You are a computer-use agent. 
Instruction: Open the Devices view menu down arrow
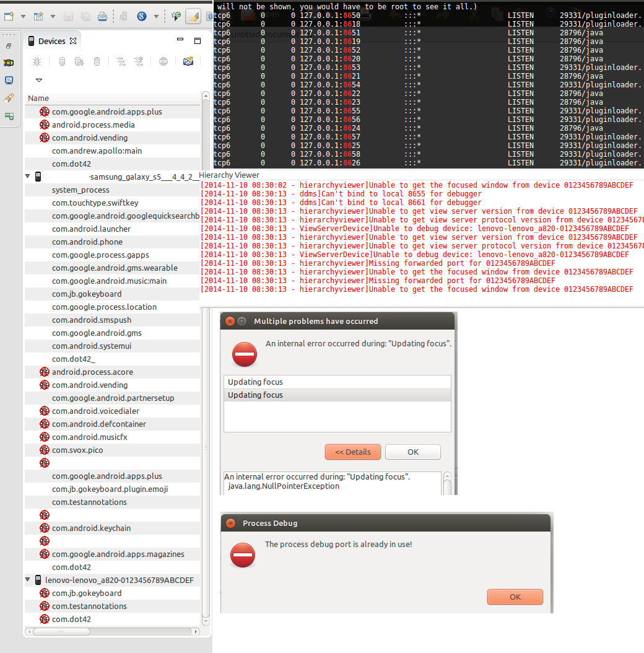coord(38,80)
